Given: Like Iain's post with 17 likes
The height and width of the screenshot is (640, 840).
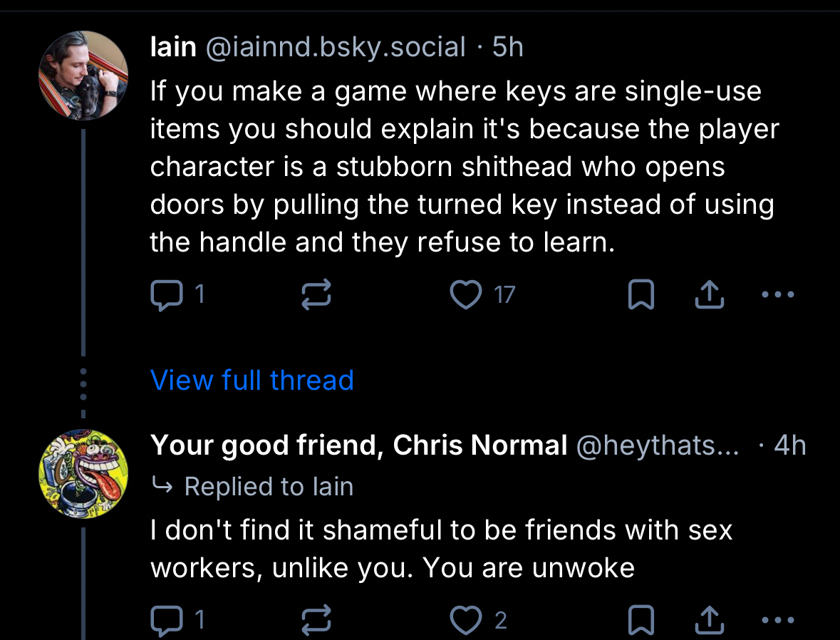Looking at the screenshot, I should tap(467, 294).
